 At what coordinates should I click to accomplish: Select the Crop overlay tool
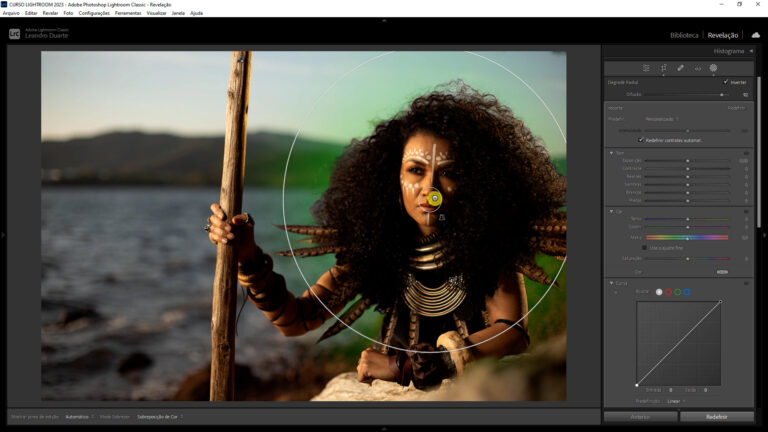tap(663, 68)
